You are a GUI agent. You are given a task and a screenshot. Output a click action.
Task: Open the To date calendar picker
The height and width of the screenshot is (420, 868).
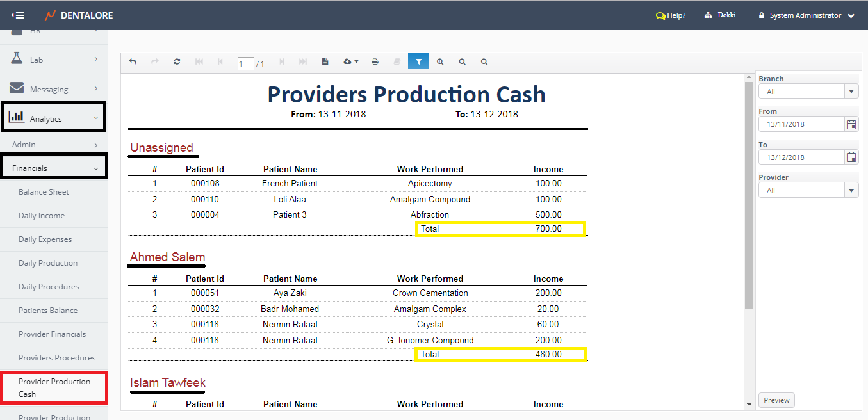pyautogui.click(x=851, y=157)
